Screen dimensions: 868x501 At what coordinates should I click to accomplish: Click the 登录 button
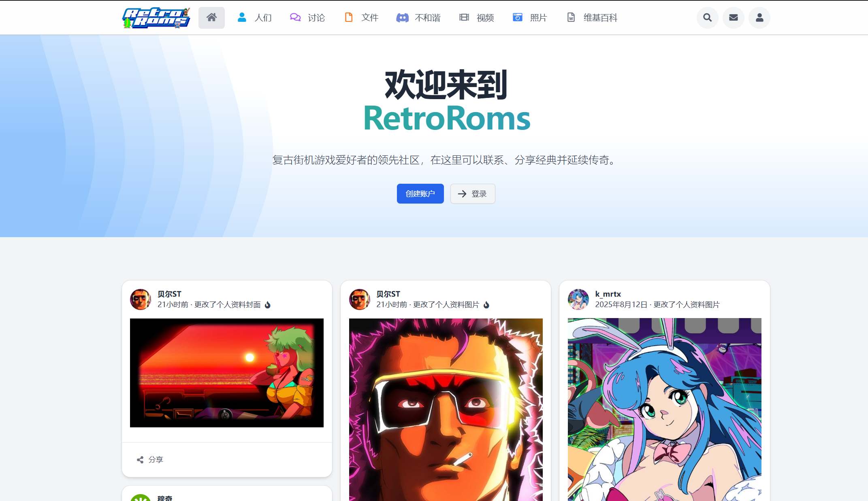(473, 194)
